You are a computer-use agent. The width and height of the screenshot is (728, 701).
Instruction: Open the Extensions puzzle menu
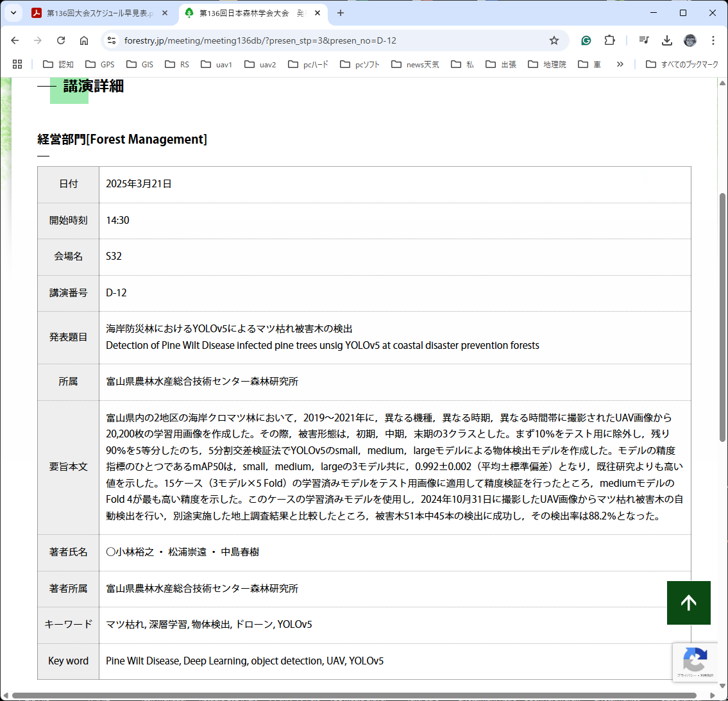tap(609, 40)
